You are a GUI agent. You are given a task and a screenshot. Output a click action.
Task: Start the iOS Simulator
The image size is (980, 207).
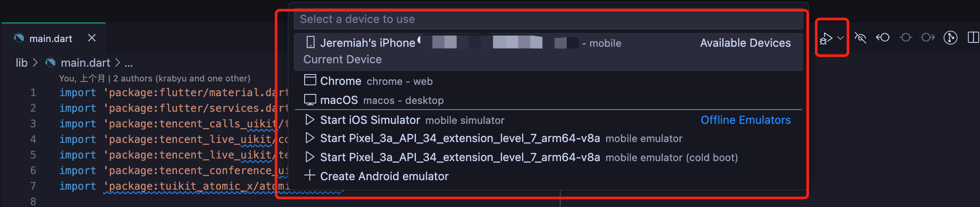pyautogui.click(x=370, y=120)
